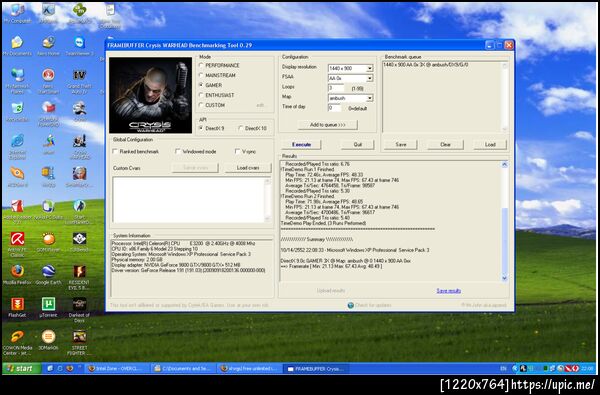Launch the Internet Explorer desktop icon

pyautogui.click(x=17, y=146)
